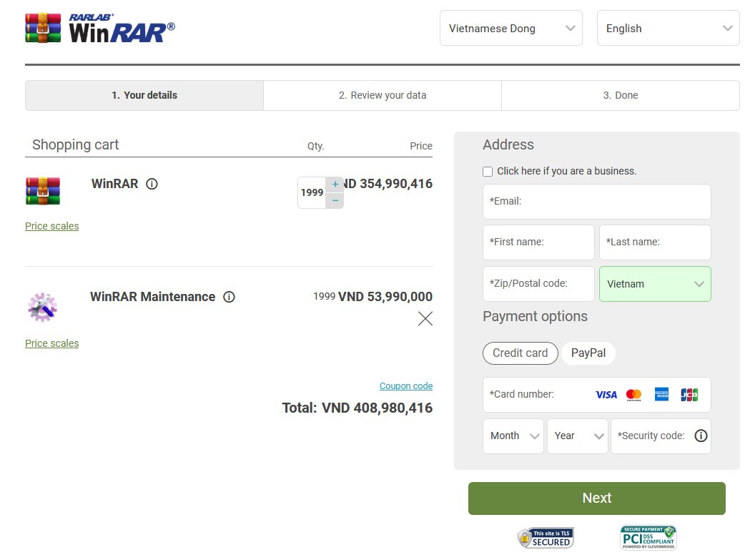The image size is (745, 560).
Task: Click the 'Payment options' heading
Action: (x=535, y=317)
